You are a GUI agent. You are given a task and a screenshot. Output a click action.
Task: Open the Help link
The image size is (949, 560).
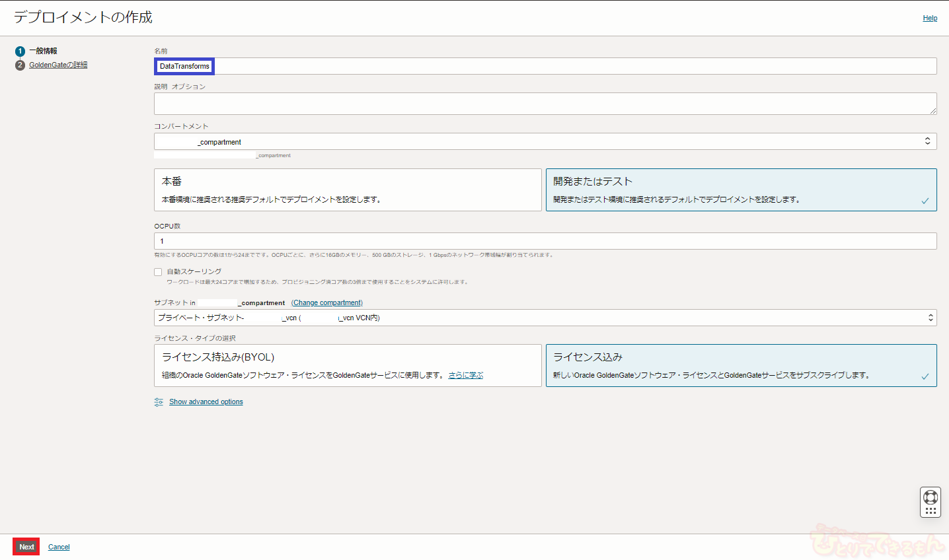tap(930, 18)
